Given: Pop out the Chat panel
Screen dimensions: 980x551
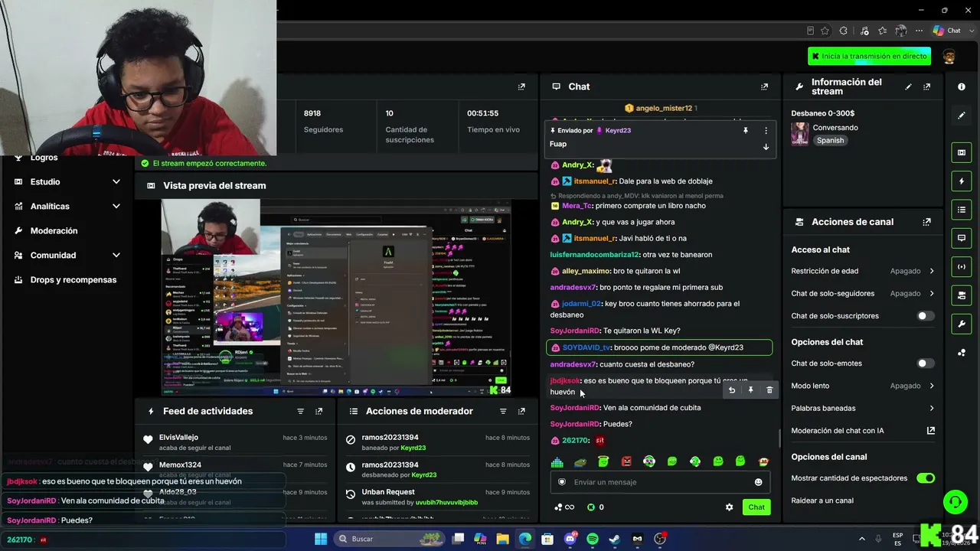Looking at the screenshot, I should click(764, 87).
